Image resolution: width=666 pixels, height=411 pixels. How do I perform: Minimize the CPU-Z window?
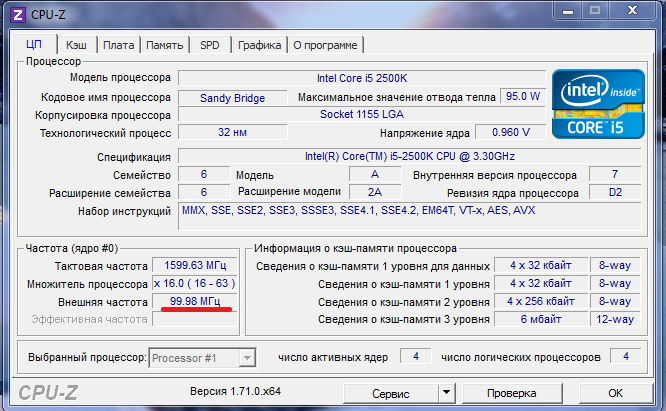567,11
